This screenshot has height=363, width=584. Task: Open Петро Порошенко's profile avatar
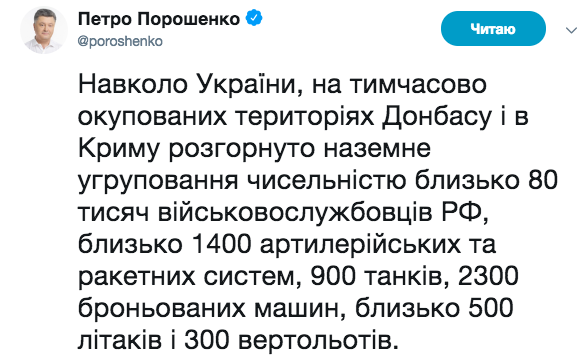(x=44, y=30)
